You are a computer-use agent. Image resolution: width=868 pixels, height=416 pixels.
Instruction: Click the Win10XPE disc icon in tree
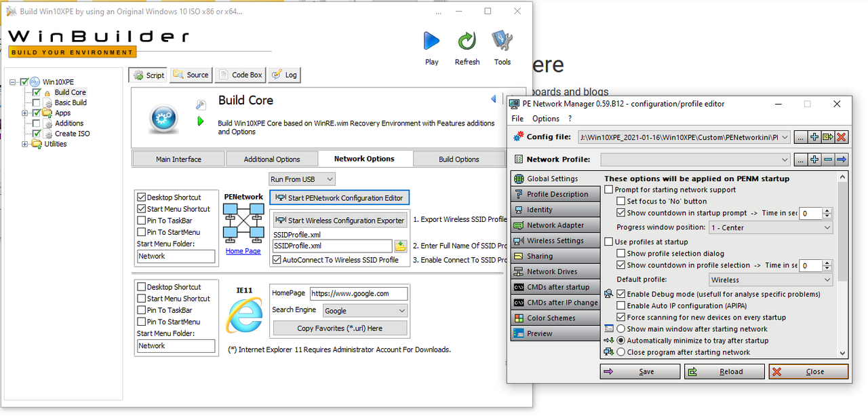click(35, 82)
